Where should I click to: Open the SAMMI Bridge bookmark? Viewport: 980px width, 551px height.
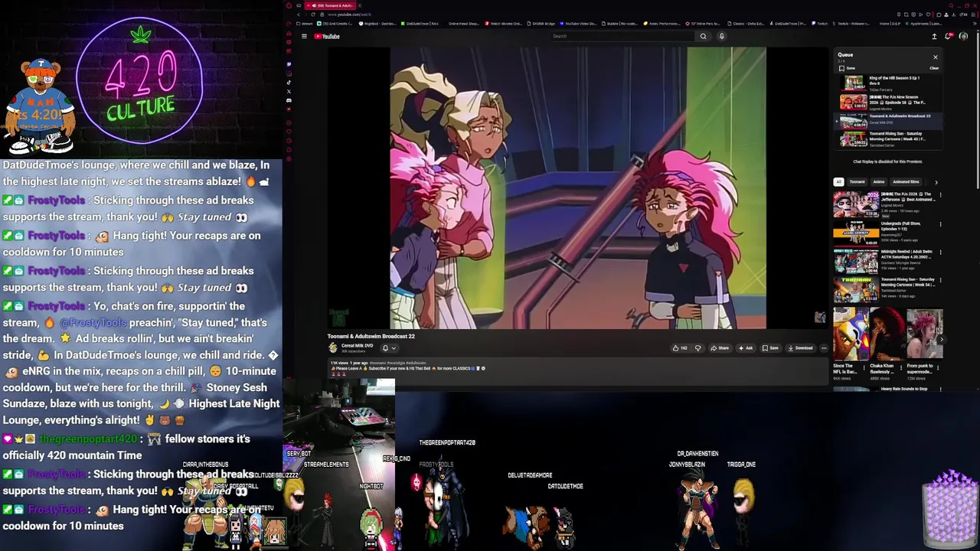[541, 24]
